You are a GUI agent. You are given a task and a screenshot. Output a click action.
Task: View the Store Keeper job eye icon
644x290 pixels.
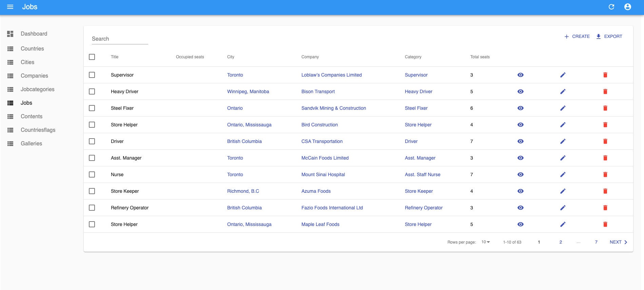coord(521,191)
